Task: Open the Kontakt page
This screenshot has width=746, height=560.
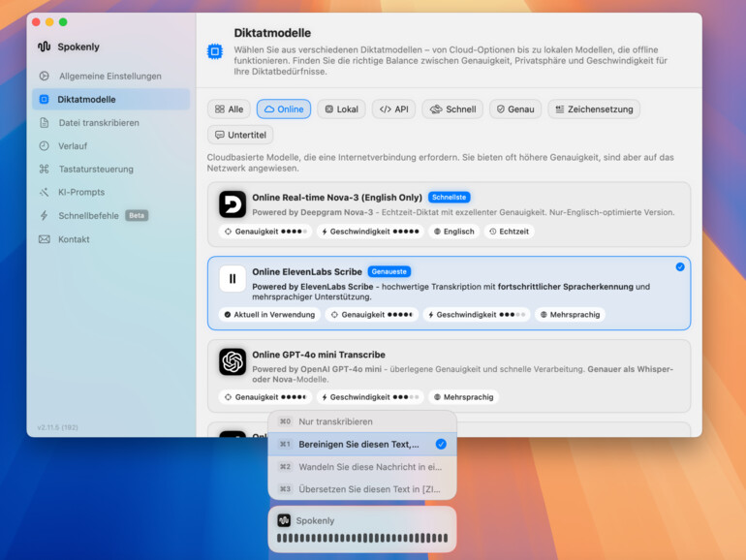Action: pos(110,239)
